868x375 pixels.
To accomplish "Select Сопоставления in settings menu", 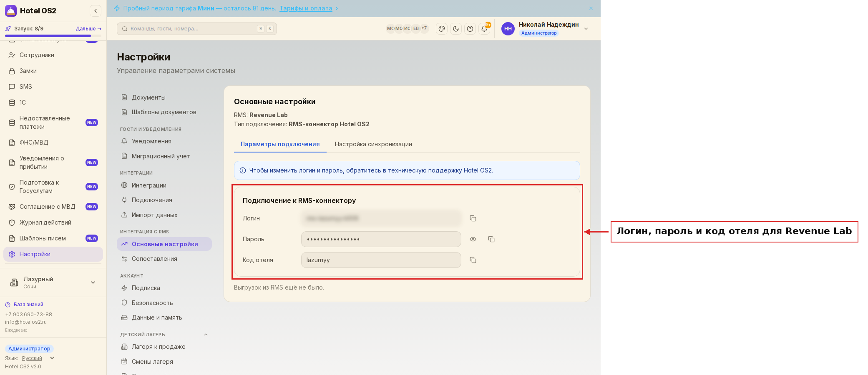I will [164, 259].
